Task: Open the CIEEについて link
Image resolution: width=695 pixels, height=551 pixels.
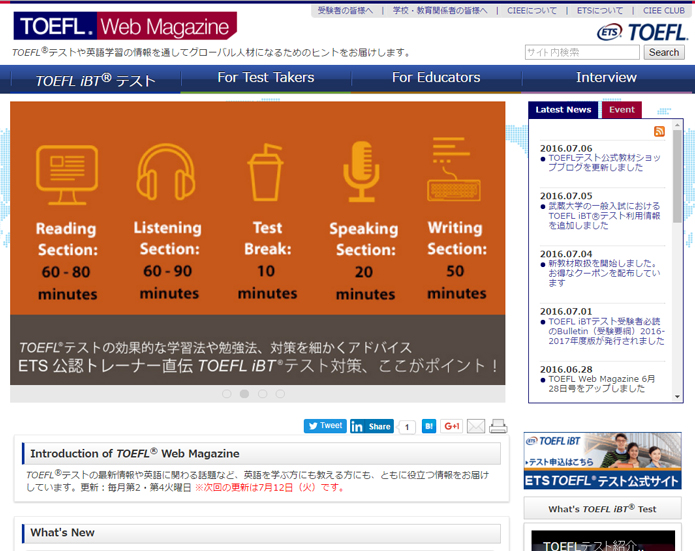Action: point(532,11)
